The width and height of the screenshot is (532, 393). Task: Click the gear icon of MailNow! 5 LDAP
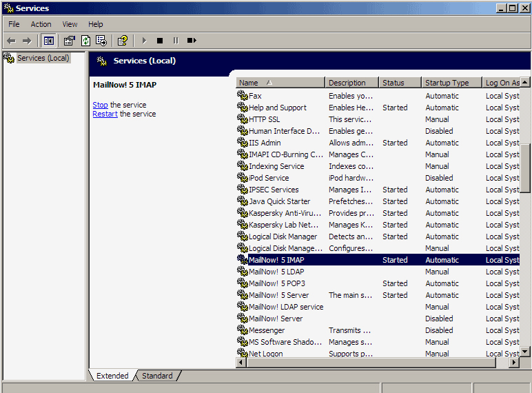[x=243, y=271]
